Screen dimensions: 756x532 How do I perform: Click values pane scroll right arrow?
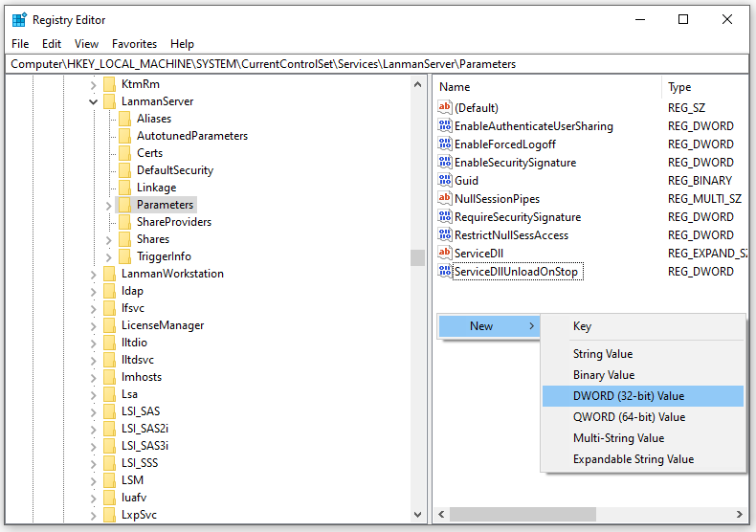739,514
